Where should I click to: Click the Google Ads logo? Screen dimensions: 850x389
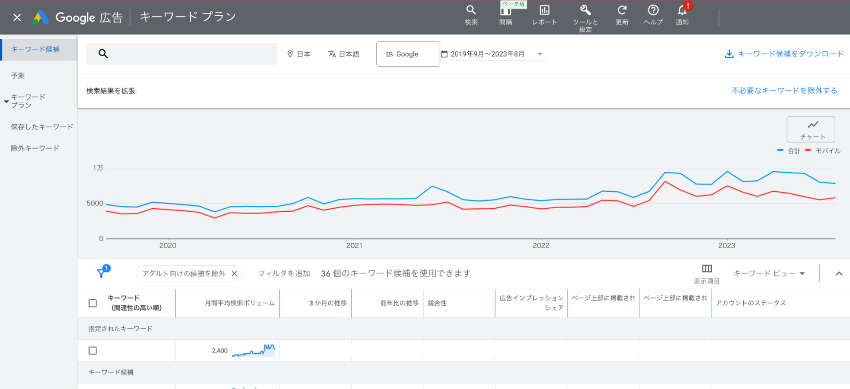point(41,17)
